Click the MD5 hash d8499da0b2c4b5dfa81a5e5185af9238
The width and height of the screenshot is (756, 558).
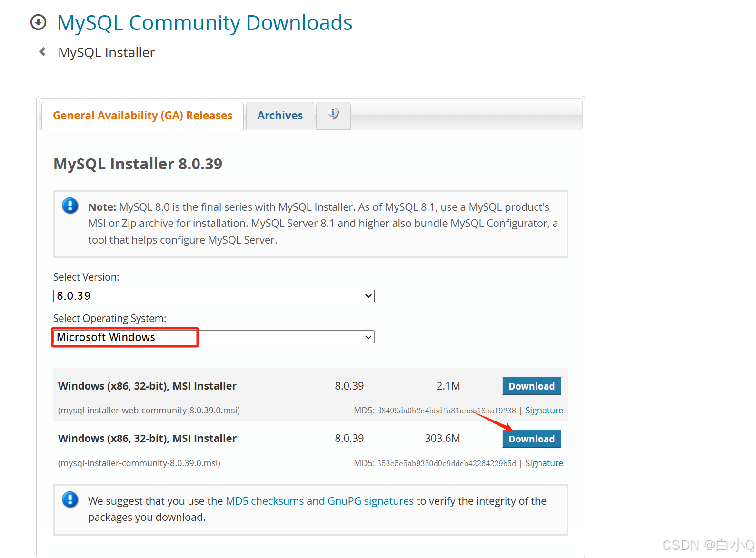(x=446, y=411)
